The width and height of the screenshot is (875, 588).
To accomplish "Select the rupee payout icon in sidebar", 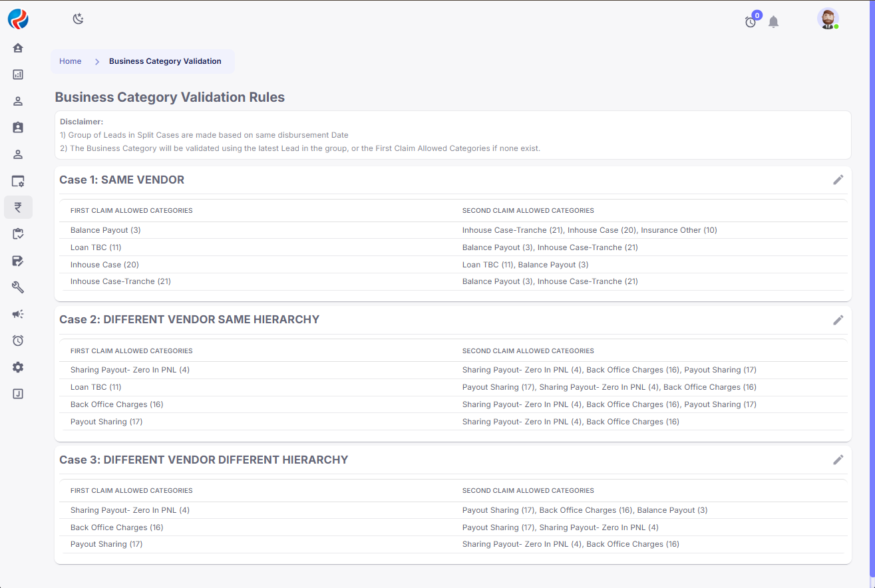I will (18, 208).
